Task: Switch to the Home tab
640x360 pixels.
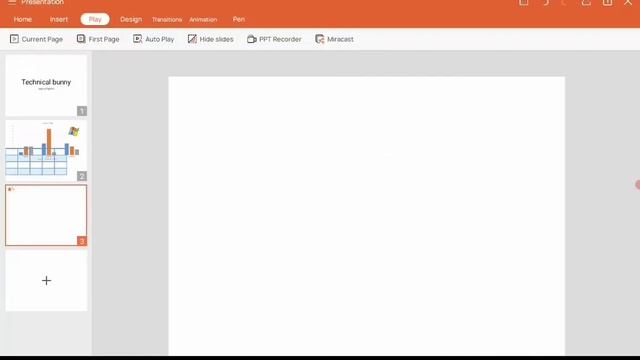Action: point(22,19)
